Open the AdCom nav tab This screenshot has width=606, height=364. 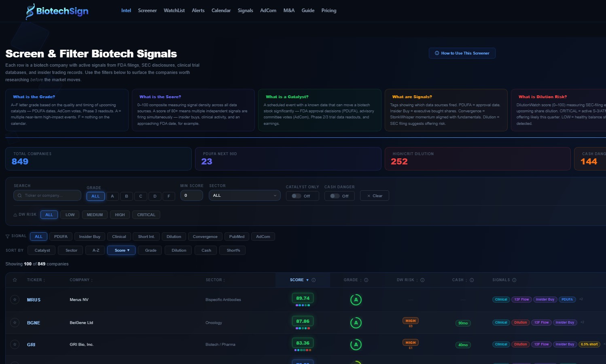(268, 11)
